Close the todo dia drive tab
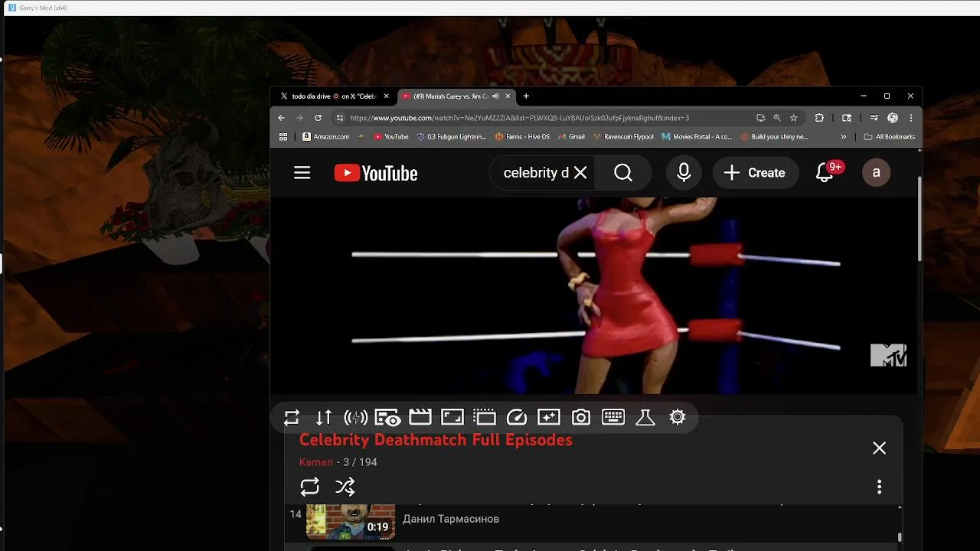Screen dimensions: 980x551 (x=386, y=96)
